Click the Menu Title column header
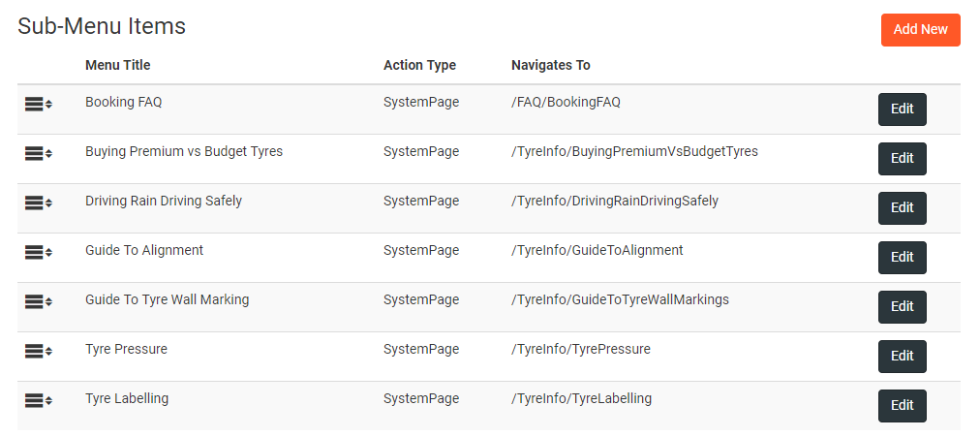The width and height of the screenshot is (980, 437). tap(118, 66)
